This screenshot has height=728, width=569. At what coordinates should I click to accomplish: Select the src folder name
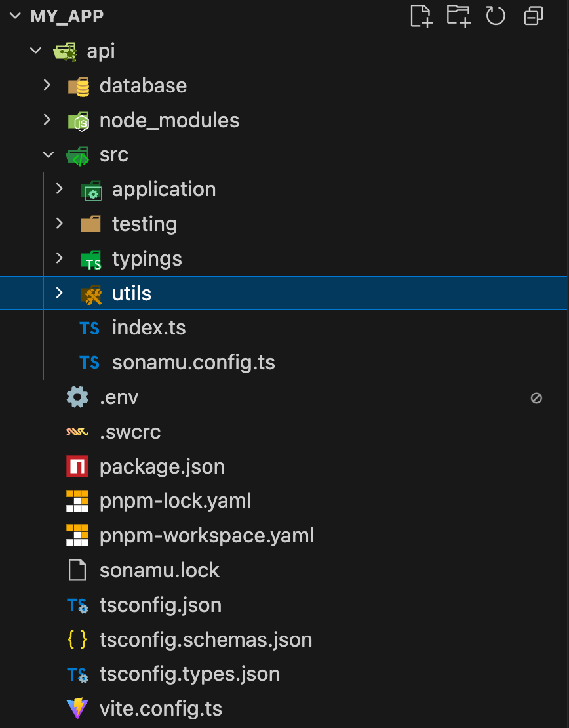pos(113,155)
